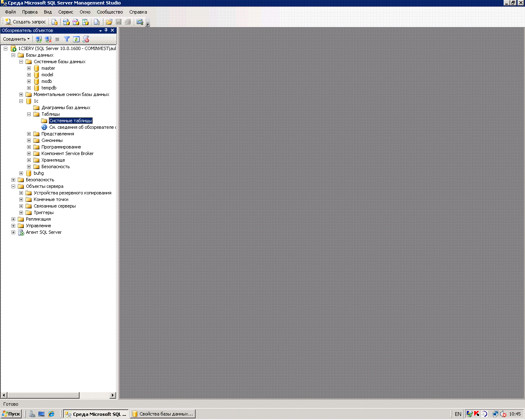Select the Связанные серверы folder
This screenshot has width=525, height=420.
[x=55, y=206]
